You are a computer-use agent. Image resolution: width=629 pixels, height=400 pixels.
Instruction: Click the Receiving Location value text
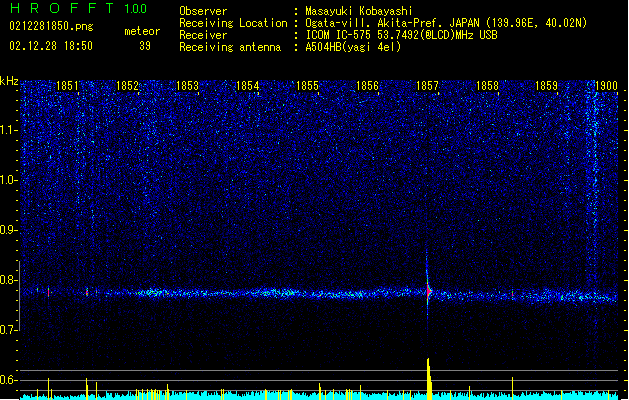[x=446, y=23]
